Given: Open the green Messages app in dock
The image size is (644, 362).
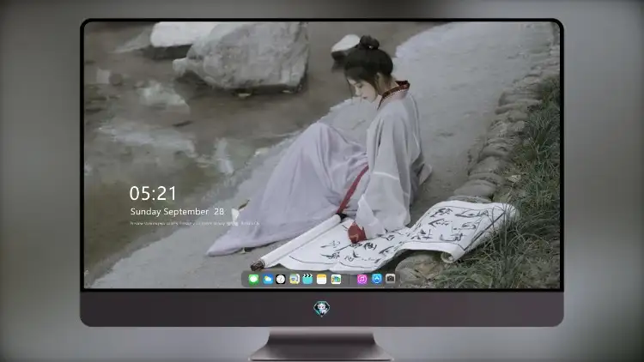Looking at the screenshot, I should click(x=253, y=280).
